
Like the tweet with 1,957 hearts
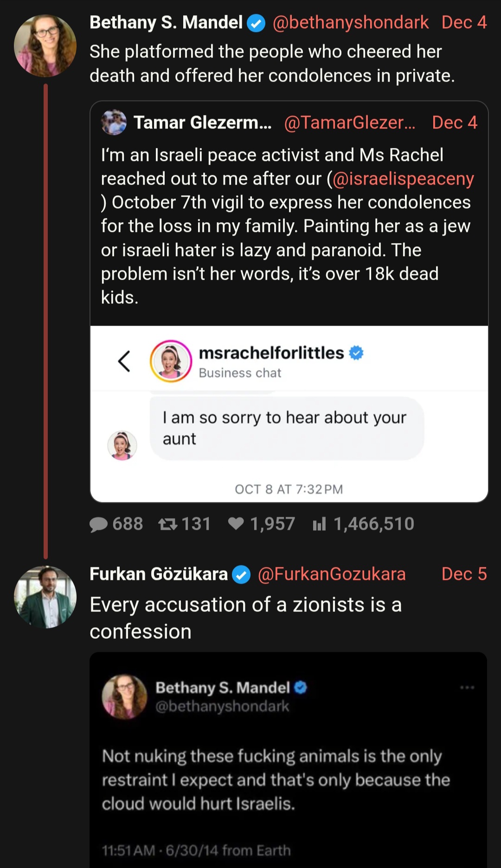tap(236, 524)
